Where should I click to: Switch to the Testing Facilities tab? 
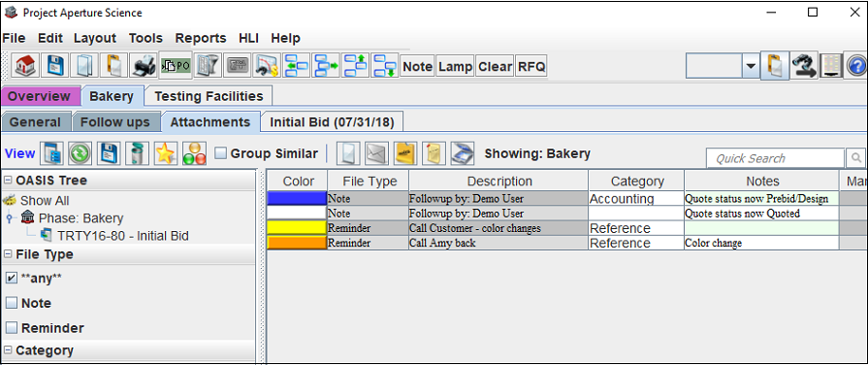[209, 96]
